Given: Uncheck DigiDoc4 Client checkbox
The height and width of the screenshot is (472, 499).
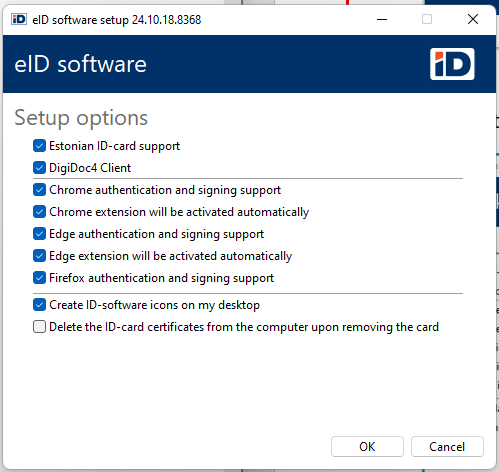Looking at the screenshot, I should click(x=39, y=168).
